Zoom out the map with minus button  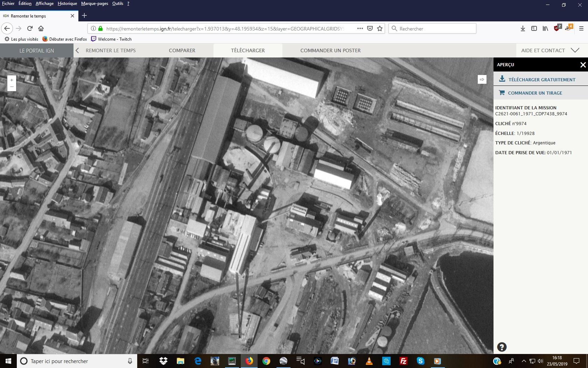pyautogui.click(x=12, y=87)
